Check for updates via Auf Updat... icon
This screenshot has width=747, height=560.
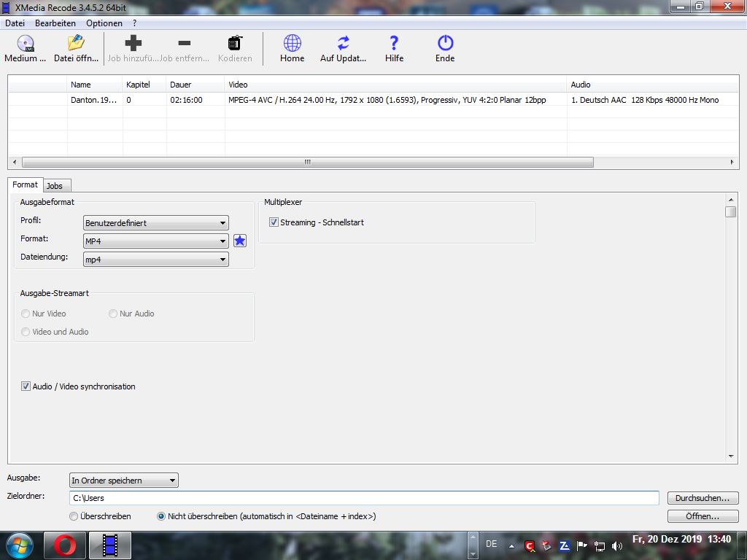point(343,43)
